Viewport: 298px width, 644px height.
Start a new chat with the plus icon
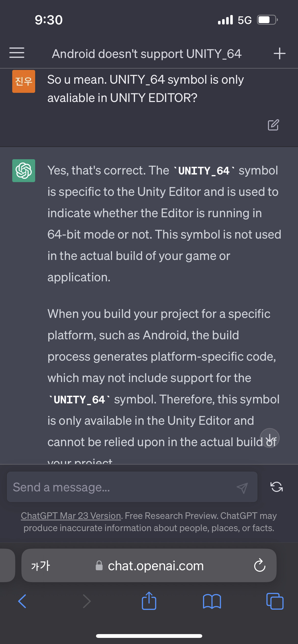point(280,53)
